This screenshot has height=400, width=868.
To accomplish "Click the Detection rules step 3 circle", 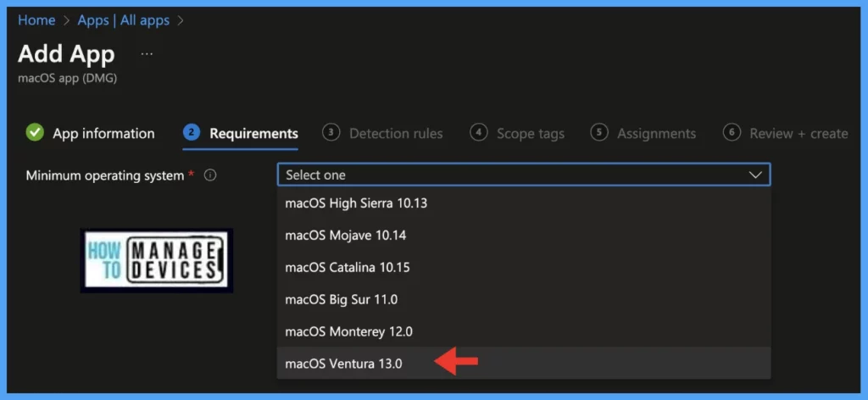I will (x=331, y=132).
